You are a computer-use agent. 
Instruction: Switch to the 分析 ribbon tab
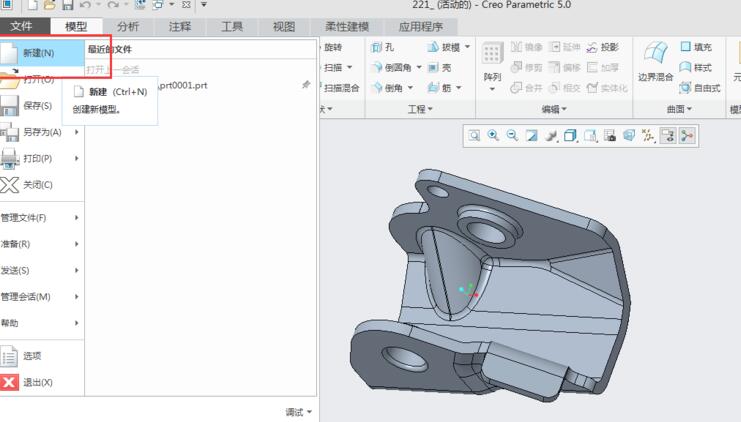(128, 26)
